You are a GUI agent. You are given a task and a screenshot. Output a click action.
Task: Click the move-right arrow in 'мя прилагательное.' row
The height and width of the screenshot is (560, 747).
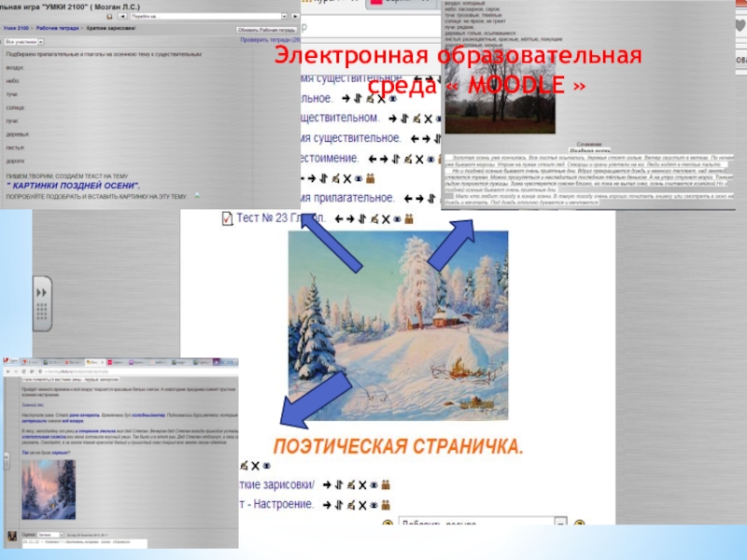419,199
